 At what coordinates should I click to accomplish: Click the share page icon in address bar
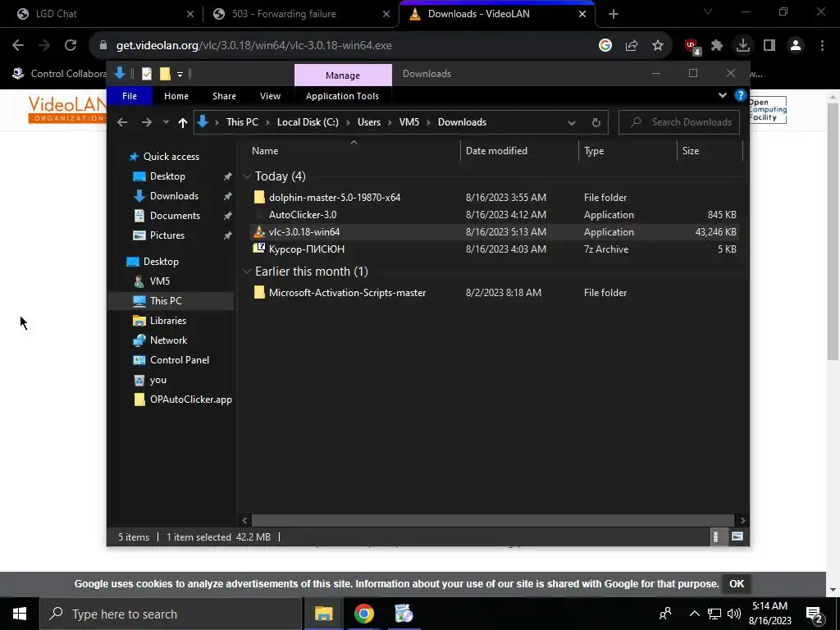coord(632,46)
